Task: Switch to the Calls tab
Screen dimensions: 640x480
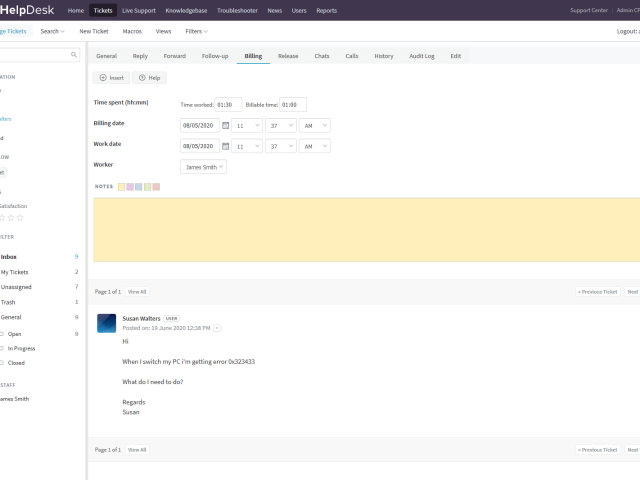Action: [x=352, y=56]
